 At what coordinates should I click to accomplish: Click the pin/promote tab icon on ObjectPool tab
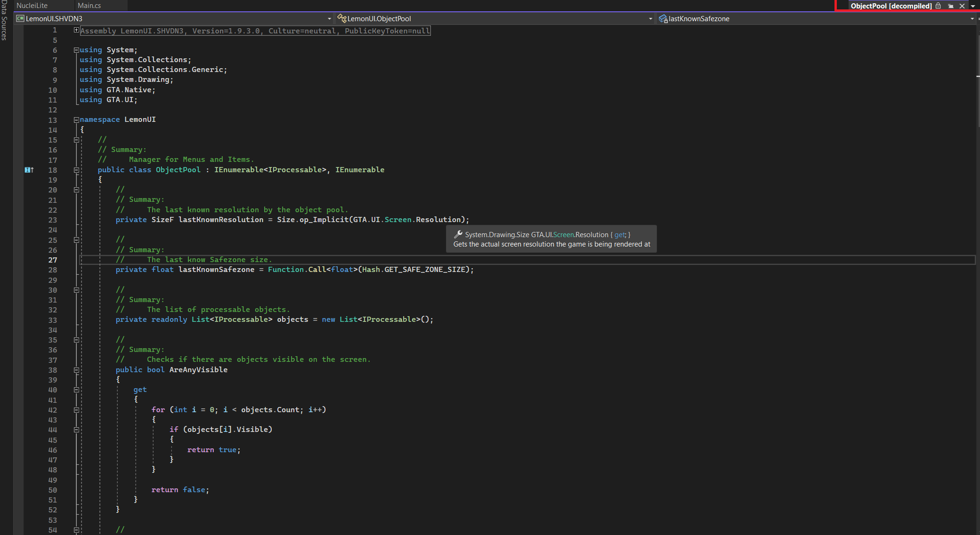coord(951,6)
